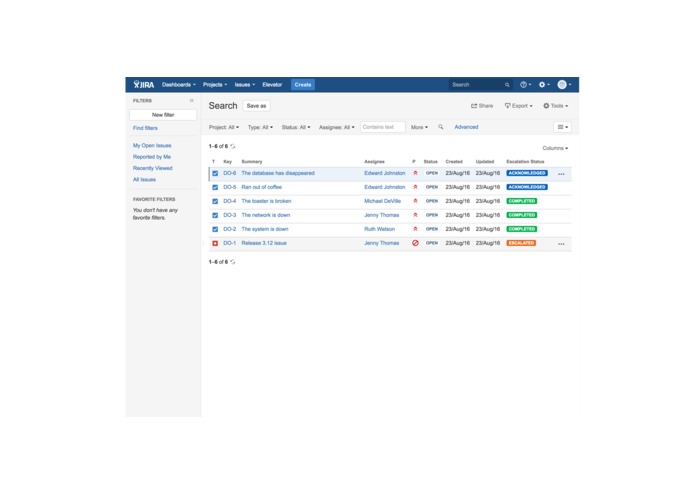Click the ESCALATED badge on DO-1

click(521, 243)
